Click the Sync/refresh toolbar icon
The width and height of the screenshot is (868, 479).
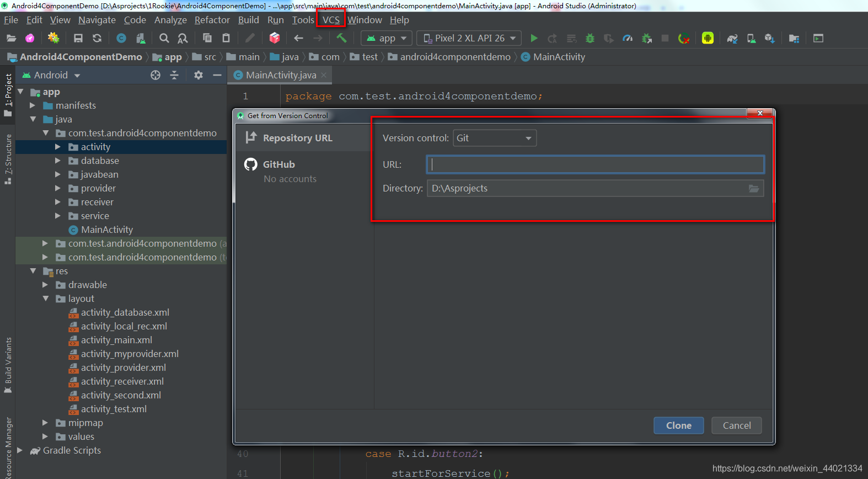tap(97, 38)
